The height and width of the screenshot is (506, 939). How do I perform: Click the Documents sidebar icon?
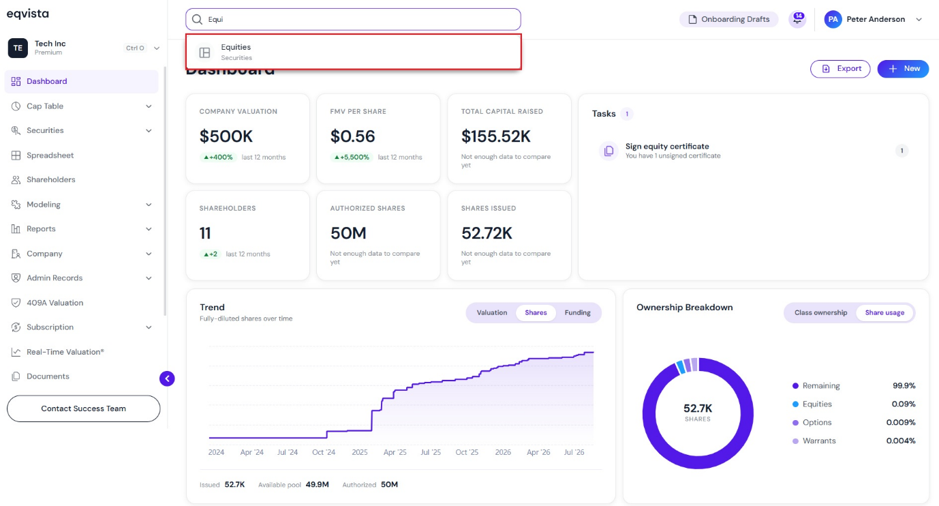(16, 376)
